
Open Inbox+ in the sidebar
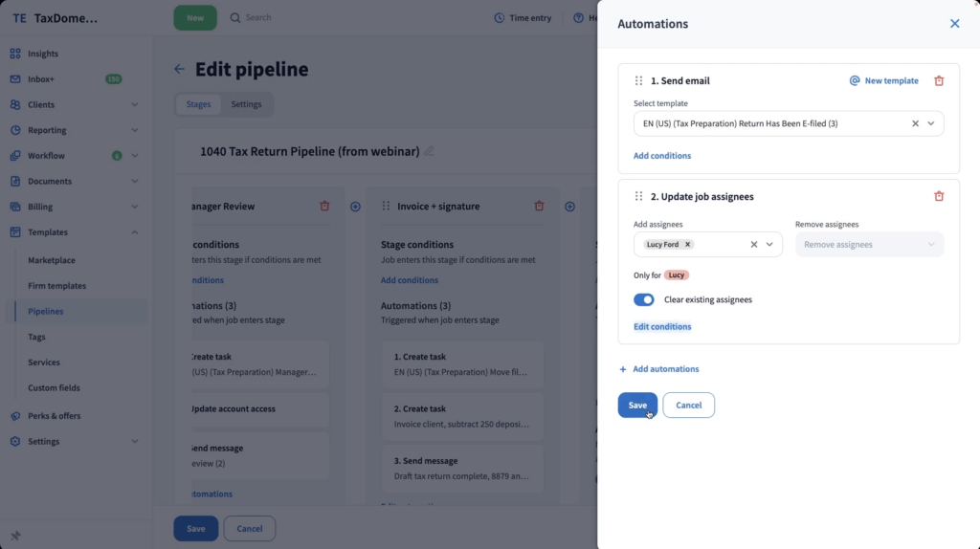click(x=41, y=79)
